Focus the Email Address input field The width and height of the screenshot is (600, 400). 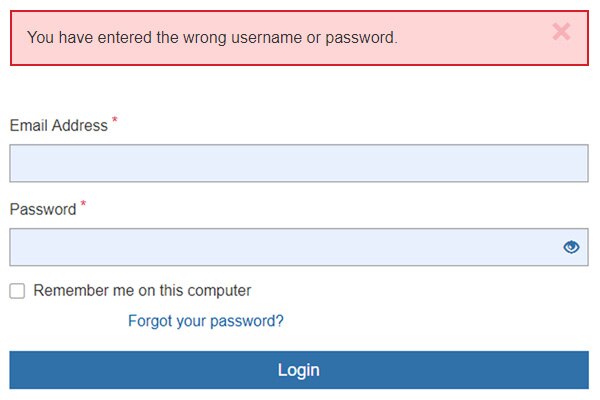point(298,163)
